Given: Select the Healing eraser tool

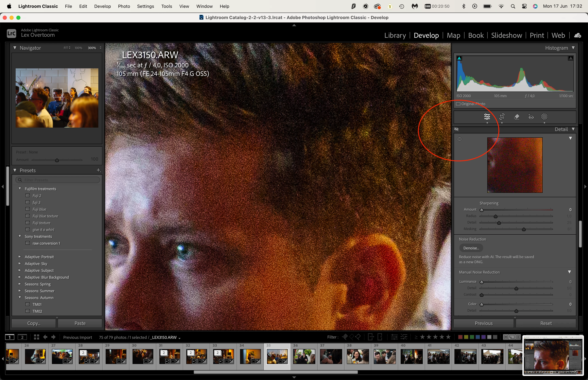Looking at the screenshot, I should (x=516, y=117).
